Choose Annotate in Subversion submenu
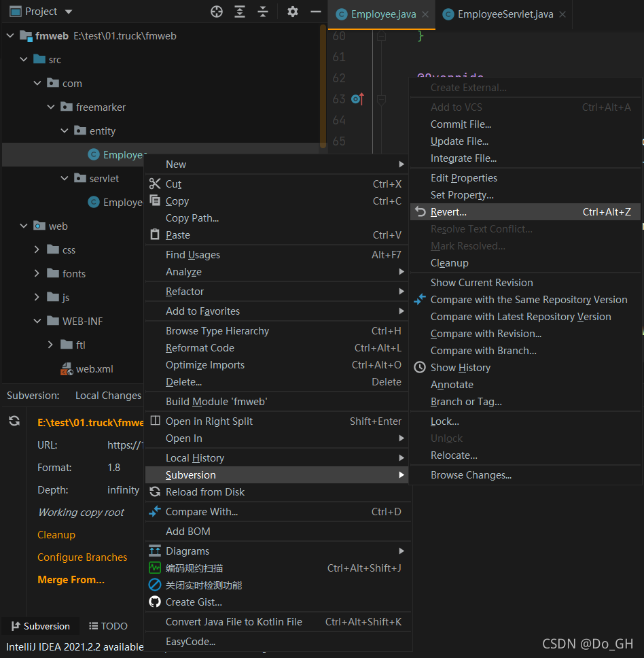This screenshot has height=658, width=644. pos(525,385)
